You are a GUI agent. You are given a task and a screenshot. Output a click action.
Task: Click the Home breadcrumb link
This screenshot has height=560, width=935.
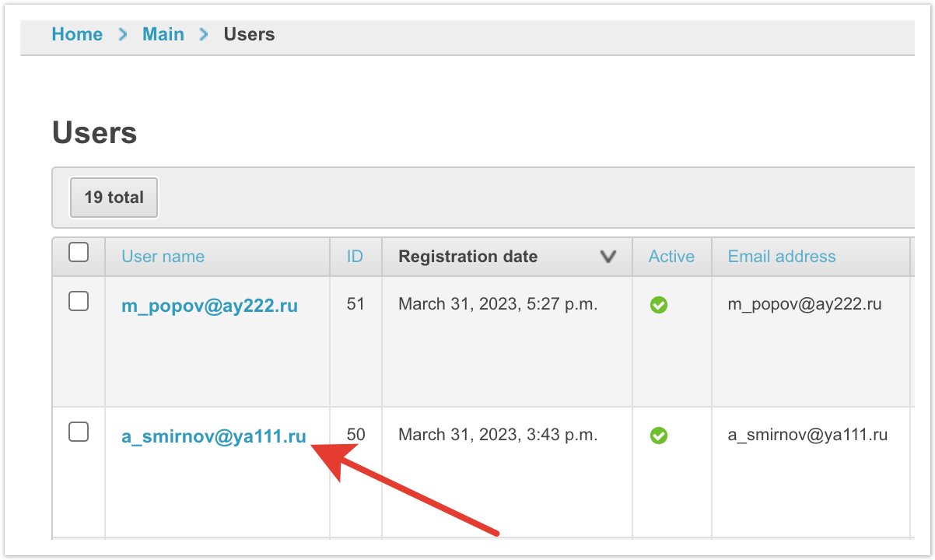click(x=77, y=34)
